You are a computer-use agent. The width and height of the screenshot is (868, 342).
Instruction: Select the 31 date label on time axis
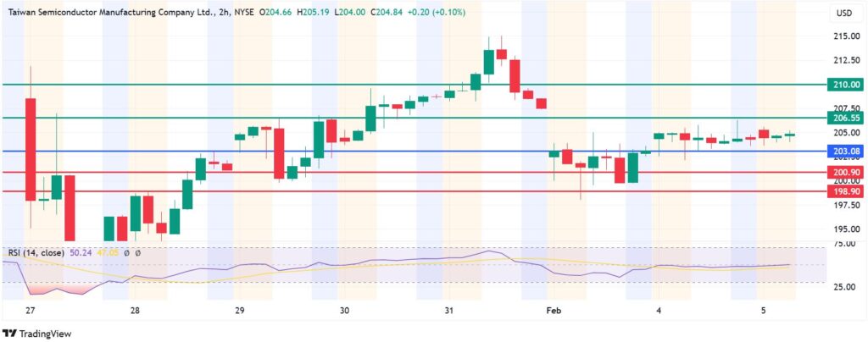448,311
